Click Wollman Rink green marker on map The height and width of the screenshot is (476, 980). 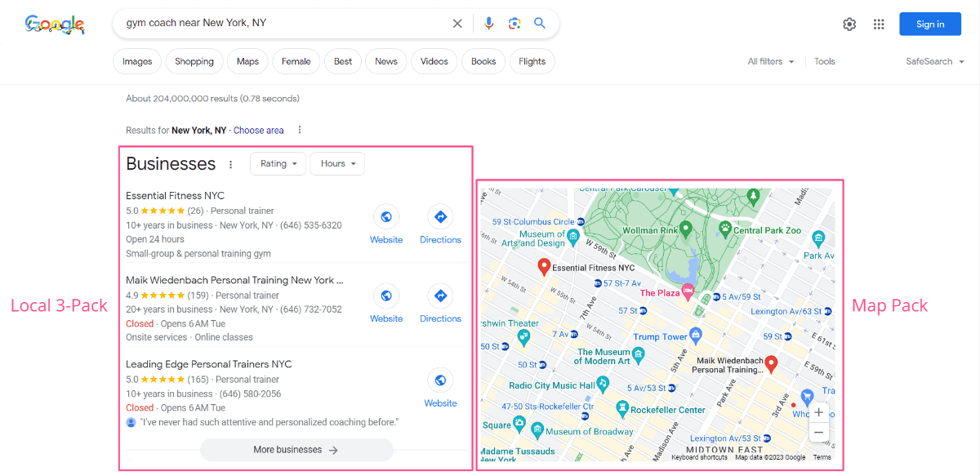click(x=686, y=228)
